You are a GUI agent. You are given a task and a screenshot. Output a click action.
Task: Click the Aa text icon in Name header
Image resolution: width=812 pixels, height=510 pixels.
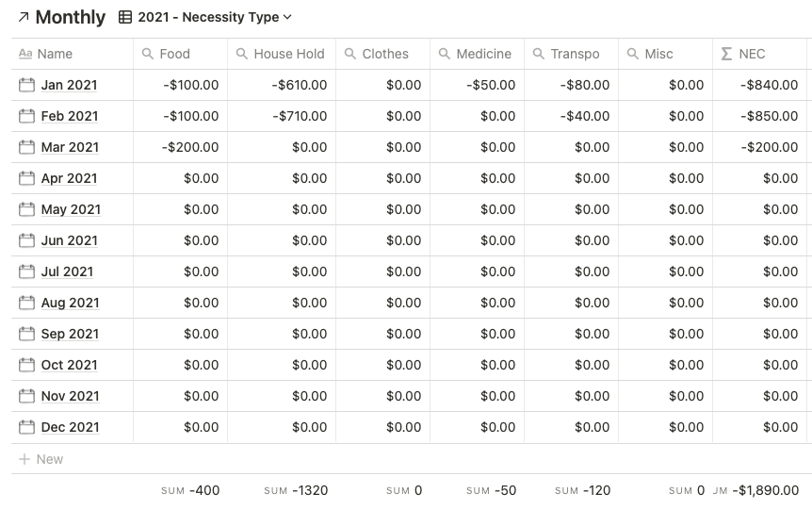25,54
